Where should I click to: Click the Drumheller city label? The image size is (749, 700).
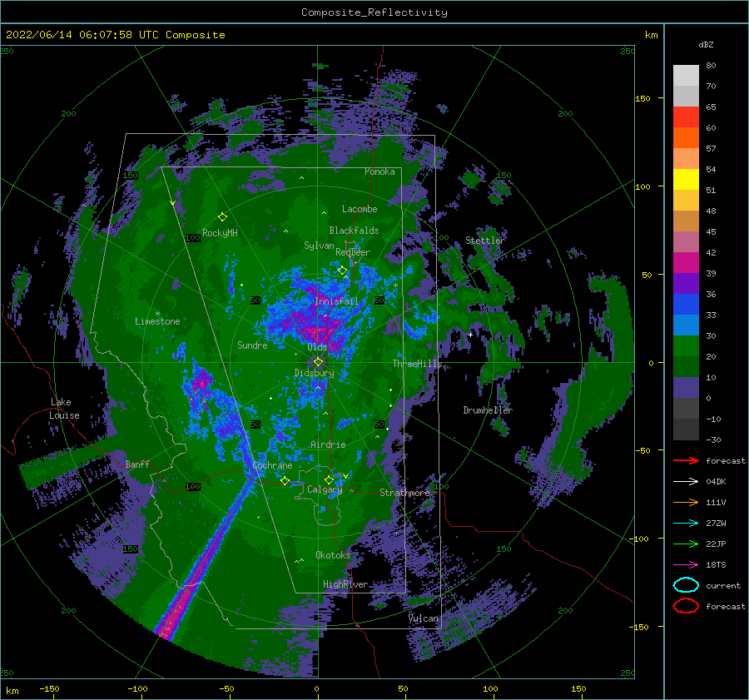pos(488,410)
